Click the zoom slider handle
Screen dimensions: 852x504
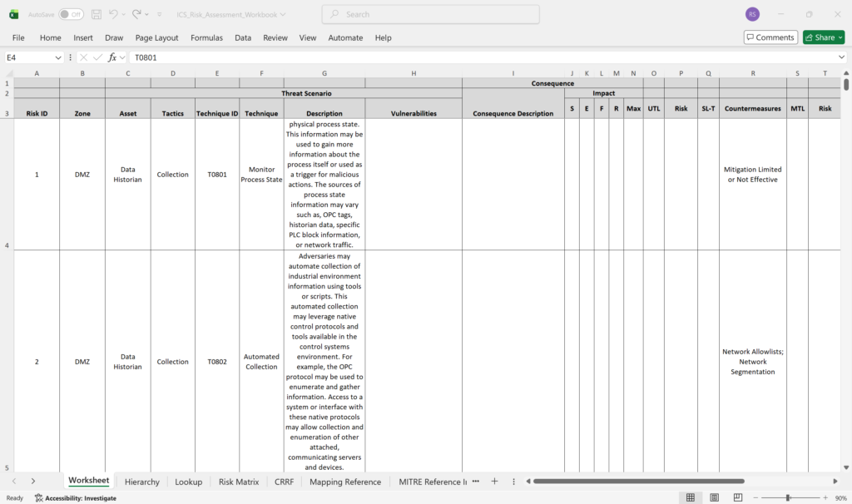pos(788,497)
